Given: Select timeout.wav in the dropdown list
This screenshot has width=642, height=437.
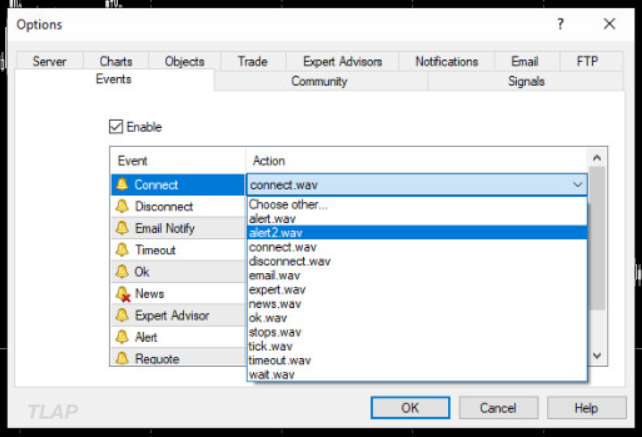Looking at the screenshot, I should pos(417,360).
